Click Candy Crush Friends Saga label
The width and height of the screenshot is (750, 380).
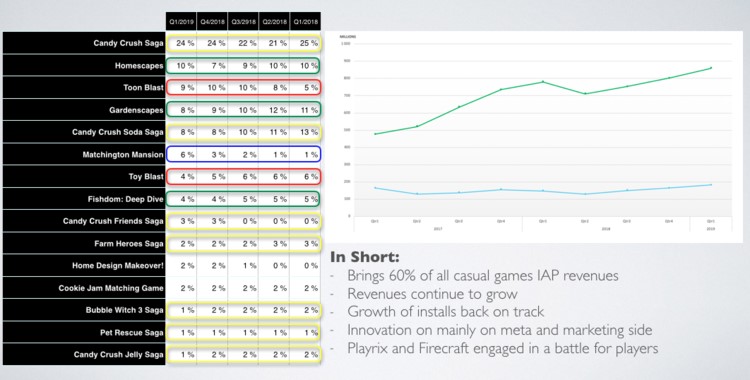(x=113, y=221)
